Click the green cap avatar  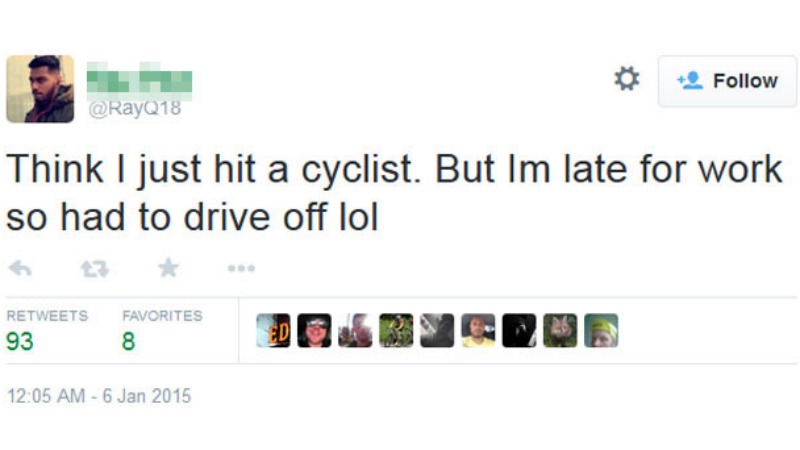click(601, 331)
